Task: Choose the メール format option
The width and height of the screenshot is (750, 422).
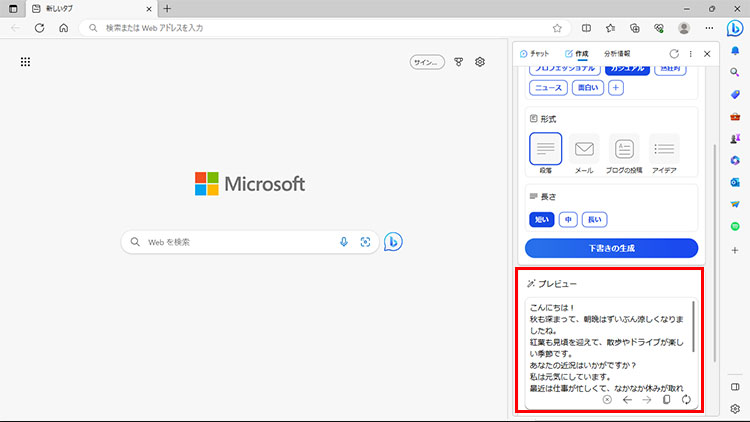Action: 584,154
